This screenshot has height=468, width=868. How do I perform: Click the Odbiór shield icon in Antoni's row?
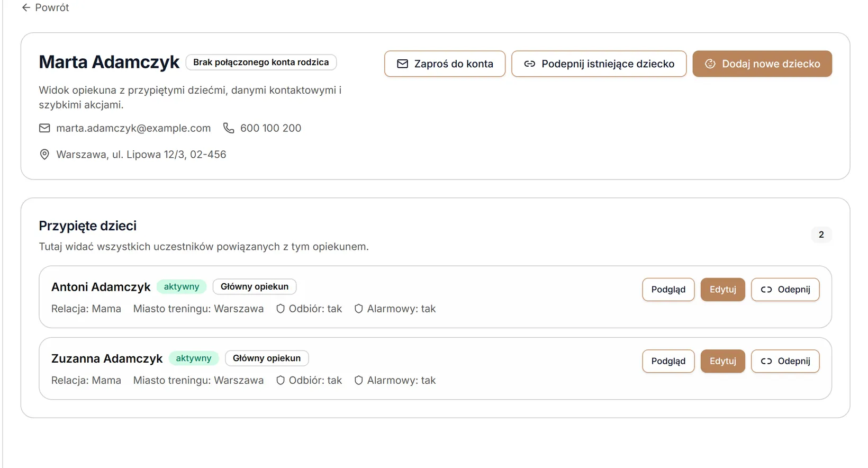coord(281,309)
